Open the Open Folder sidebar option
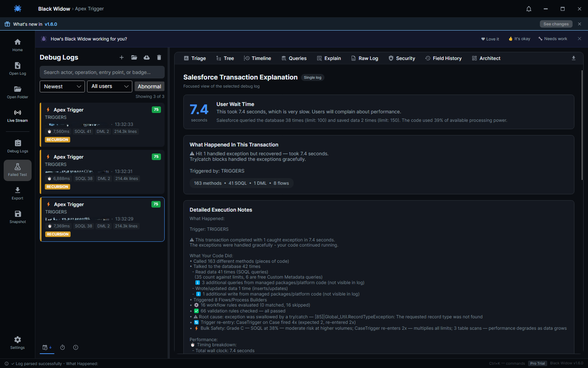The height and width of the screenshot is (368, 588). pyautogui.click(x=18, y=92)
